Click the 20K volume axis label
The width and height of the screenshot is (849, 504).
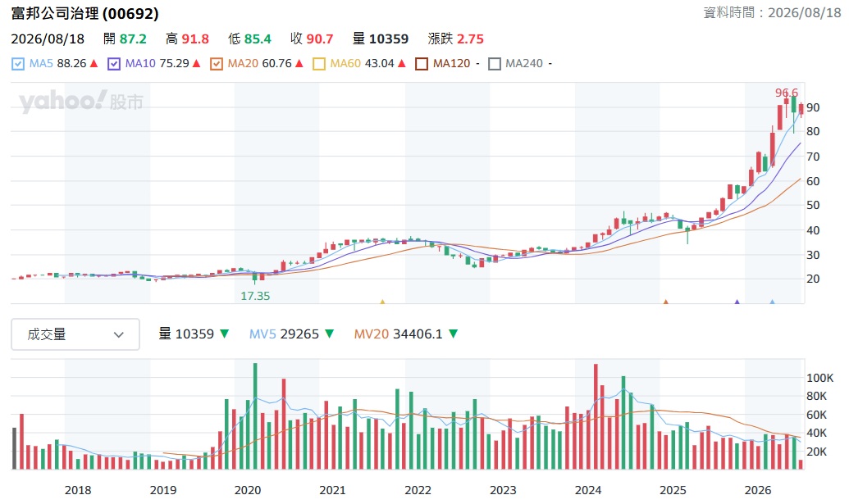(x=816, y=452)
